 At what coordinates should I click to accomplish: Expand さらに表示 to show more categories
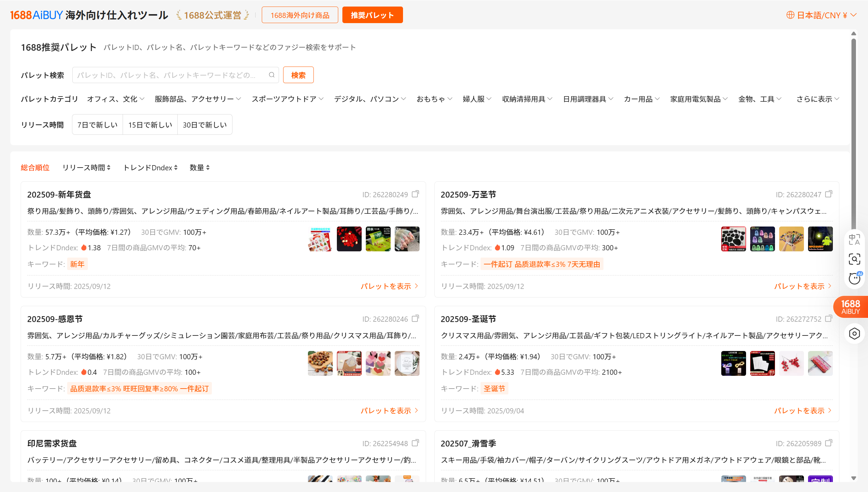[817, 99]
